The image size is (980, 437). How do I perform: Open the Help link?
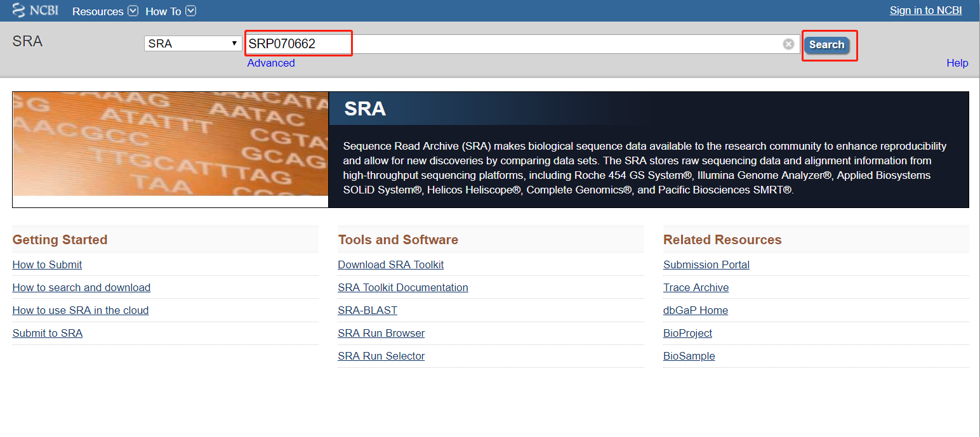click(957, 63)
